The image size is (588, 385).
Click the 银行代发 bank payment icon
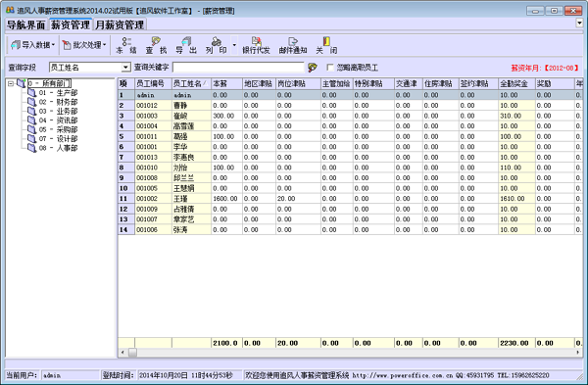point(256,45)
